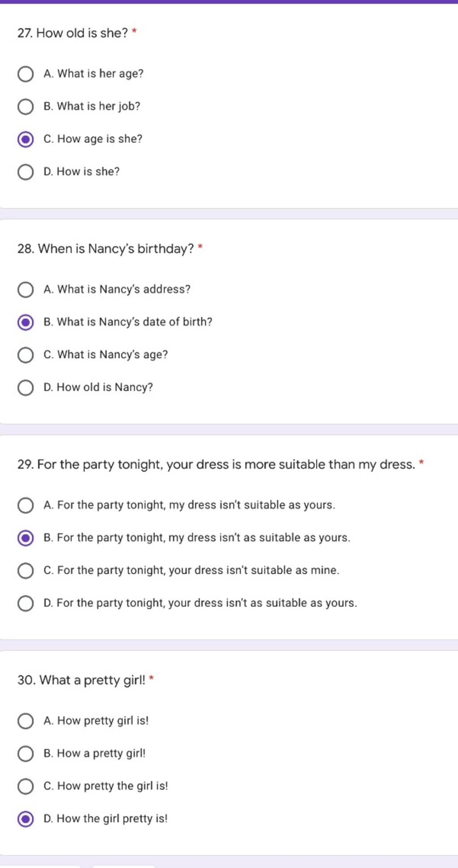
Task: Choose 'How pretty the girl is!' option
Action: point(25,786)
